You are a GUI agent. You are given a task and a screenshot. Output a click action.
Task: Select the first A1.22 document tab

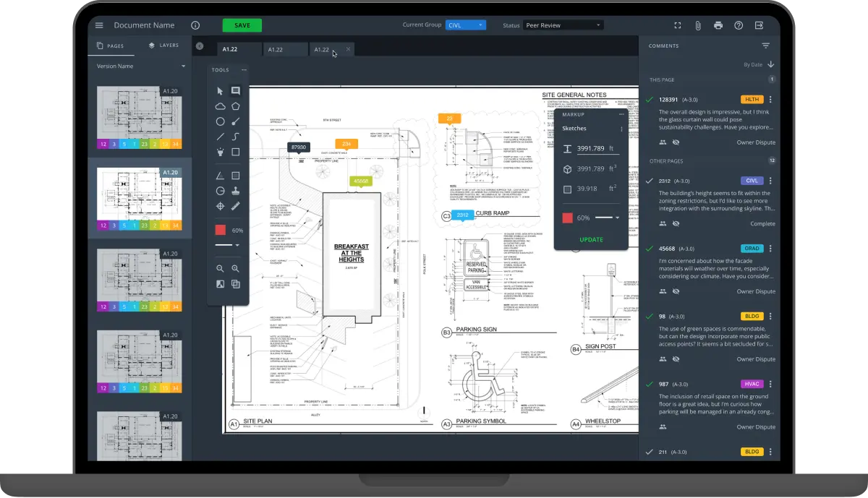(x=239, y=49)
